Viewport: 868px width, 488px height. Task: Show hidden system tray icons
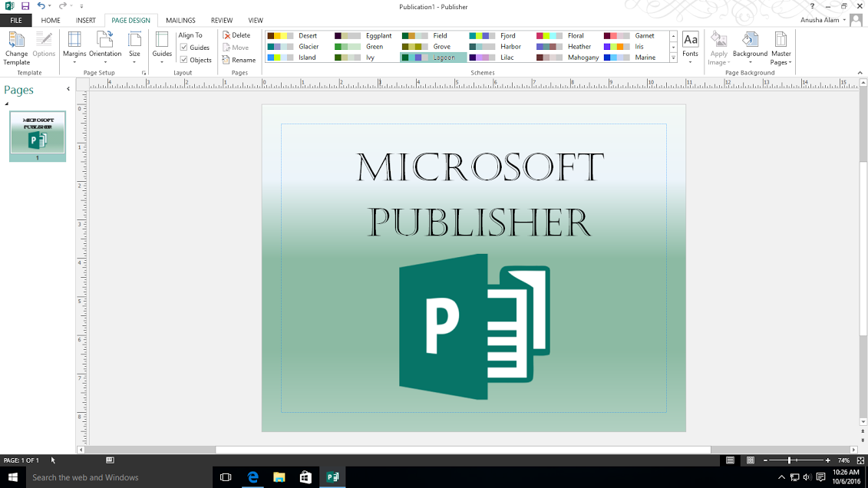pos(781,477)
